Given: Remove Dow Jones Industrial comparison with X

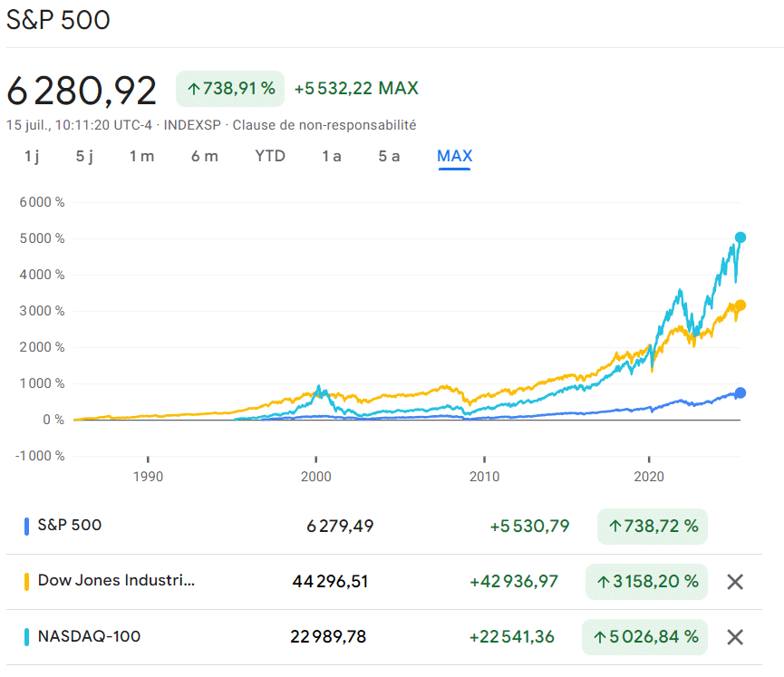Looking at the screenshot, I should (x=735, y=582).
